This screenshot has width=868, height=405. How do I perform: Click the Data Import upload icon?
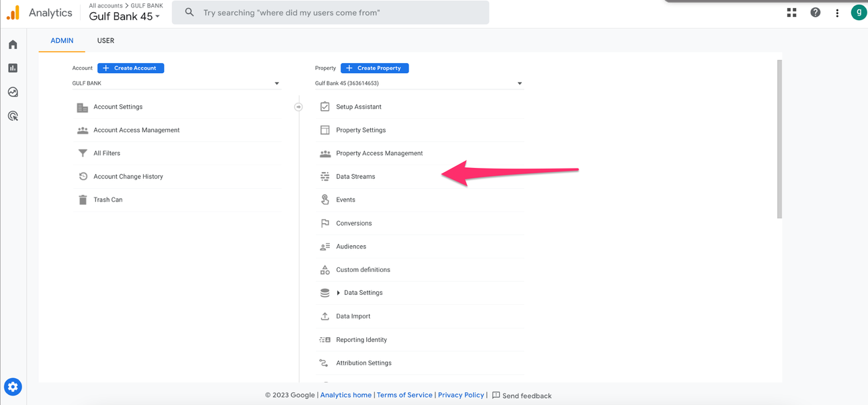pyautogui.click(x=325, y=316)
